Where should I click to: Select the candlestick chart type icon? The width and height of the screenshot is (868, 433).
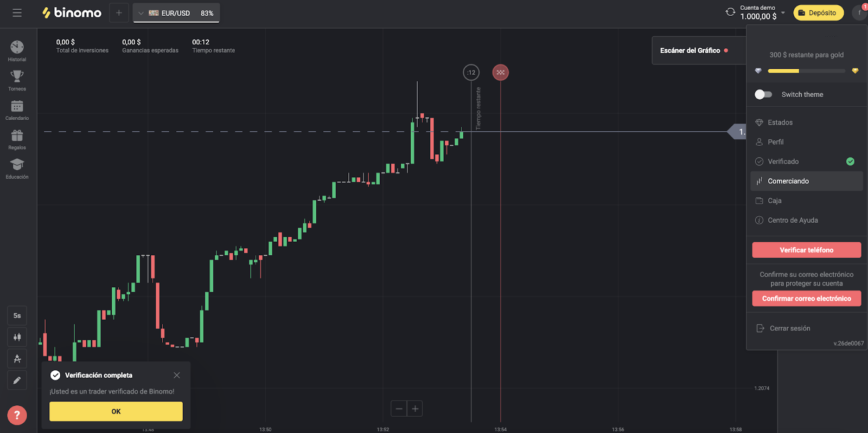coord(17,337)
